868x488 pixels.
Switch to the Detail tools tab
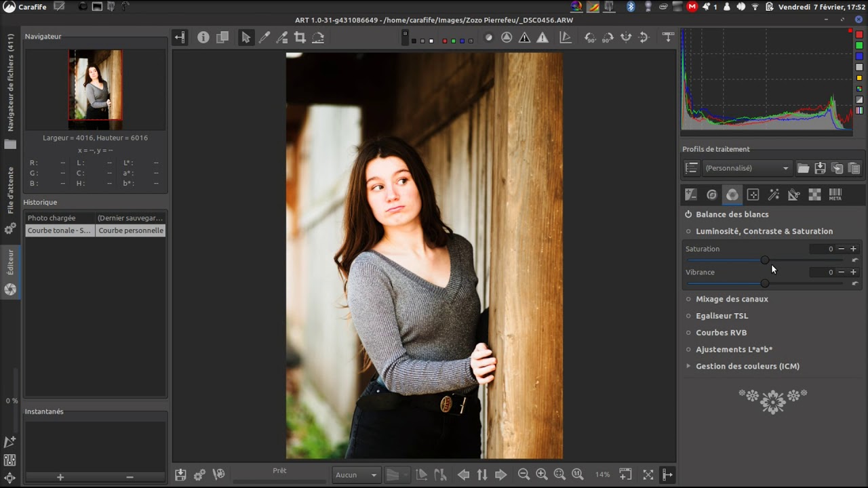[x=711, y=195]
